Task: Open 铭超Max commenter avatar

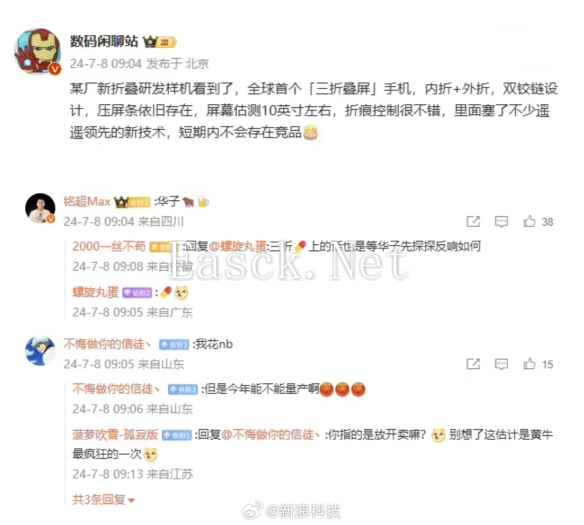Action: click(40, 208)
